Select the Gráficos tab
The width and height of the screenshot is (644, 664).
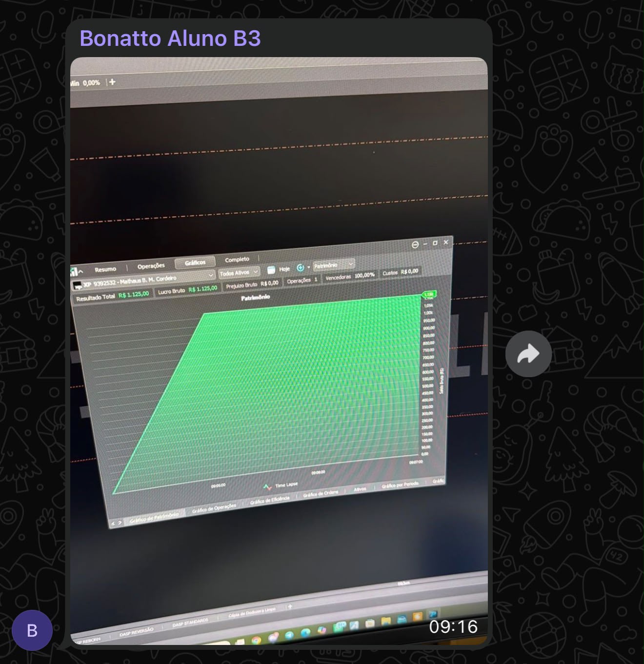coord(195,262)
